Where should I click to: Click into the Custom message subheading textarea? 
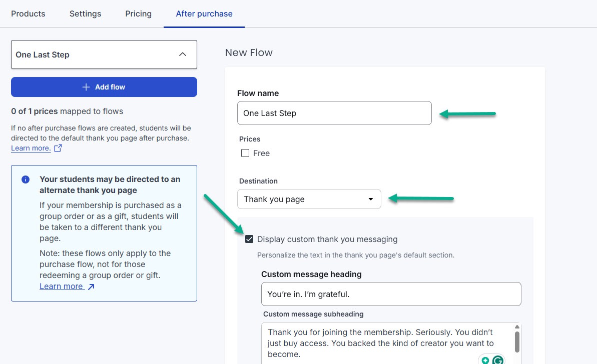coord(387,343)
